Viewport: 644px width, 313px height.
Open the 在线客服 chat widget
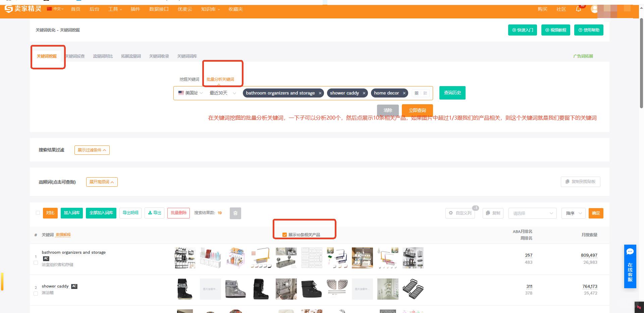click(630, 266)
